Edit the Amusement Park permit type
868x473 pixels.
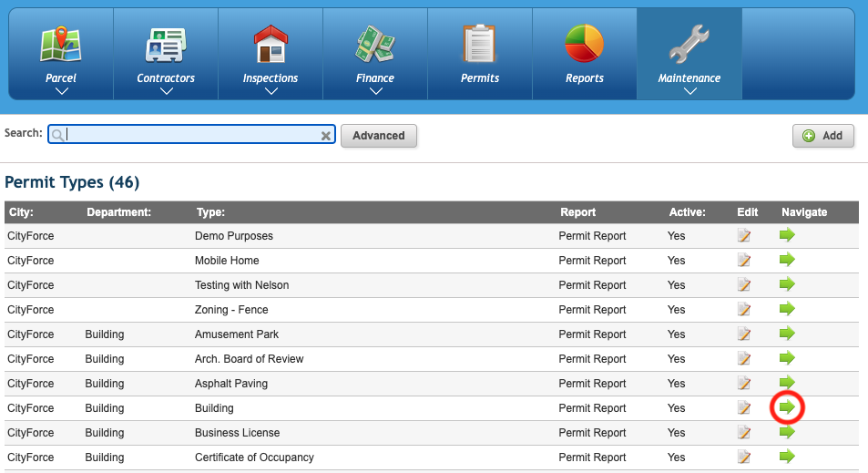tap(744, 334)
